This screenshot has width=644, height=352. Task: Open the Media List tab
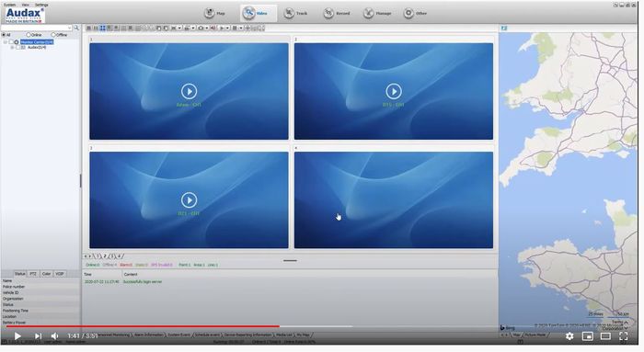(x=283, y=335)
